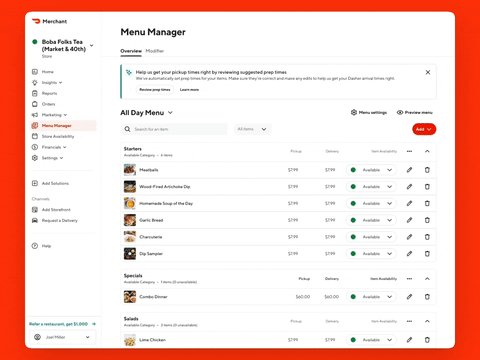Click the Learn more link
Screen dimensions: 480x360
(189, 90)
